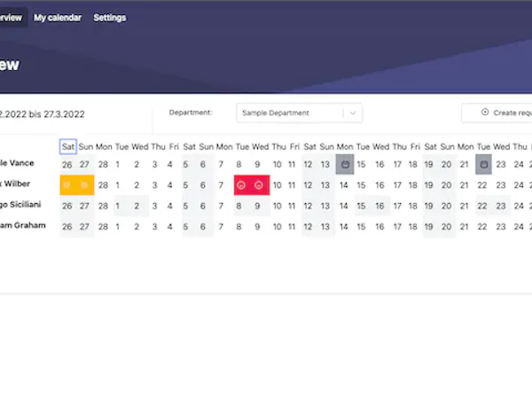Open the My calendar tab

pyautogui.click(x=58, y=18)
